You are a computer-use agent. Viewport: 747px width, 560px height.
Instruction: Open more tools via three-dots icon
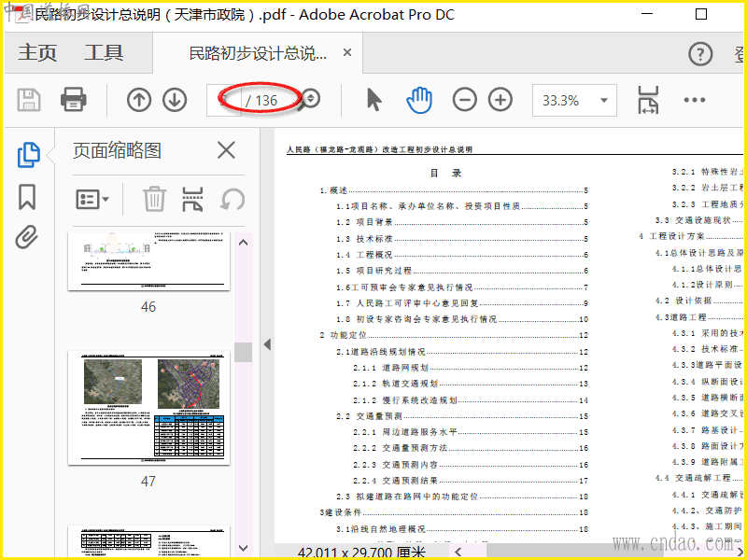(x=694, y=100)
